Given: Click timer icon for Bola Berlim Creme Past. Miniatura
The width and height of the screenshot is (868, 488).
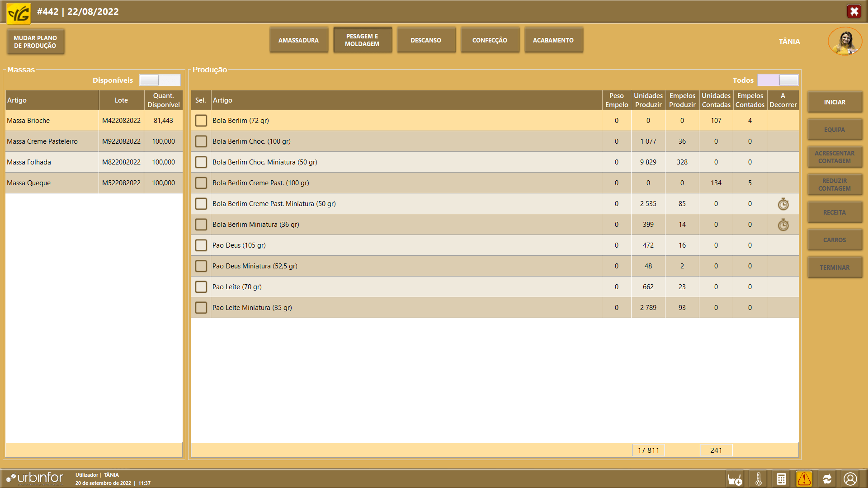Looking at the screenshot, I should click(783, 204).
